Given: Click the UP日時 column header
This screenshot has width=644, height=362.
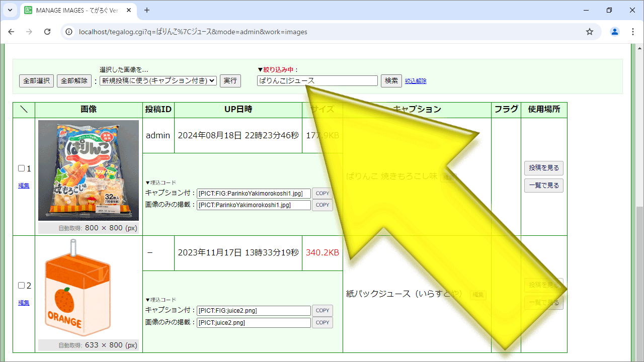Looking at the screenshot, I should (238, 110).
